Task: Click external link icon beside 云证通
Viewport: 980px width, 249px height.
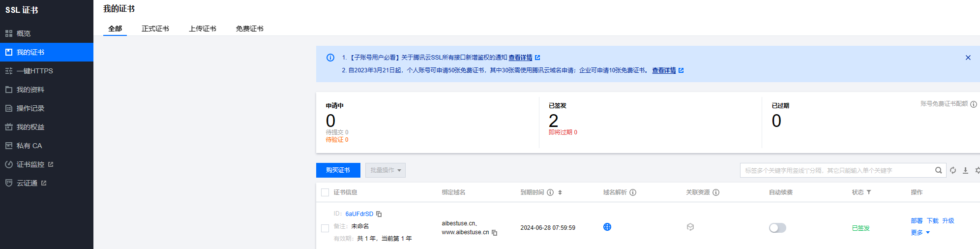Action: point(44,183)
